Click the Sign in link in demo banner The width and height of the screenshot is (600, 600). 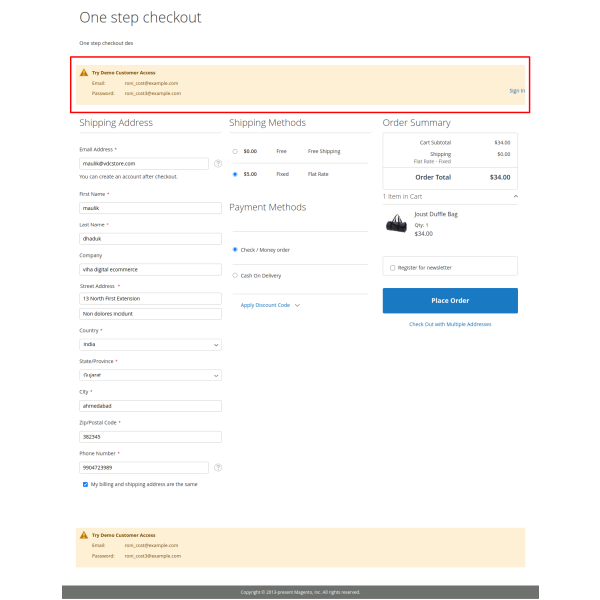pos(516,90)
